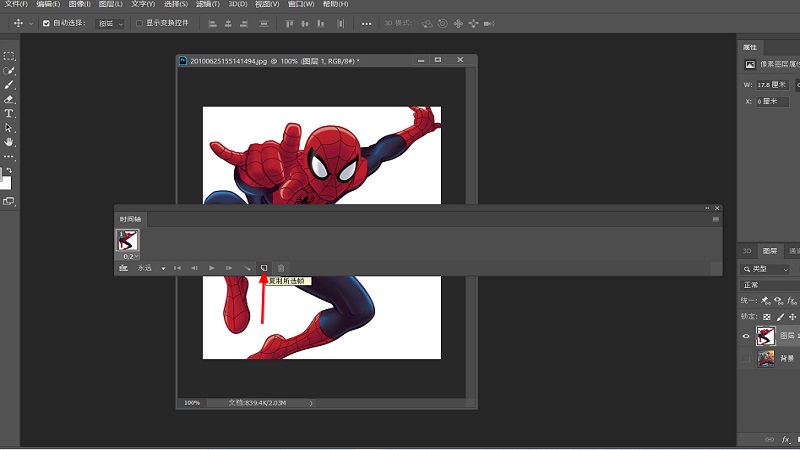Click the 3D pan mode icon
This screenshot has height=450, width=800.
tap(458, 23)
